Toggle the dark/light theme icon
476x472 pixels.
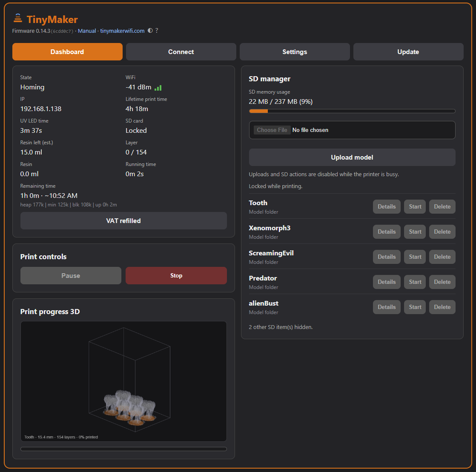(150, 30)
